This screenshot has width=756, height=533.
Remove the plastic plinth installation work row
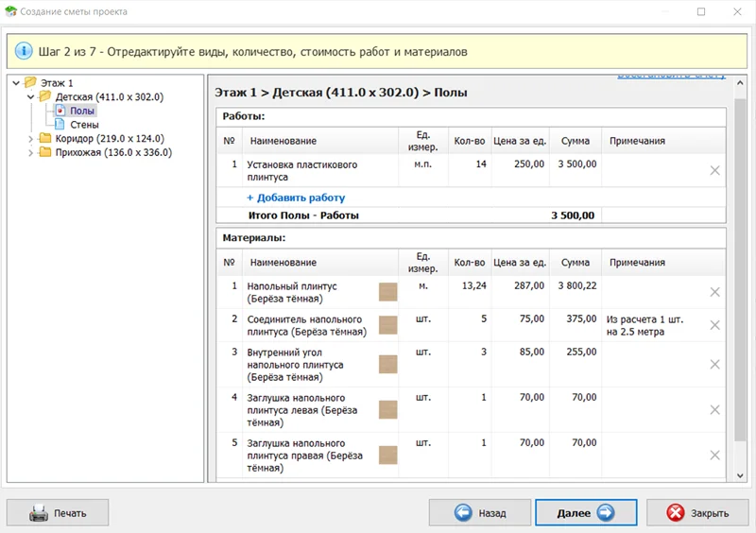[x=714, y=171]
